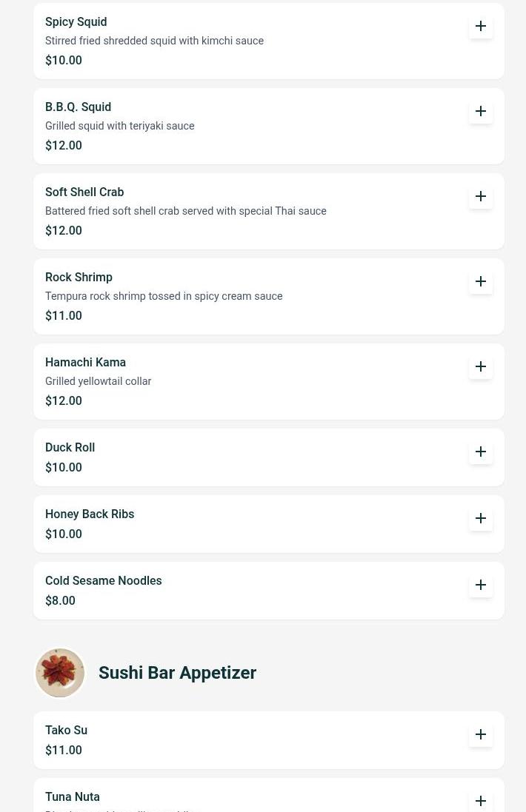
Task: Add B.B.Q. Squid using its plus button
Action: (480, 111)
